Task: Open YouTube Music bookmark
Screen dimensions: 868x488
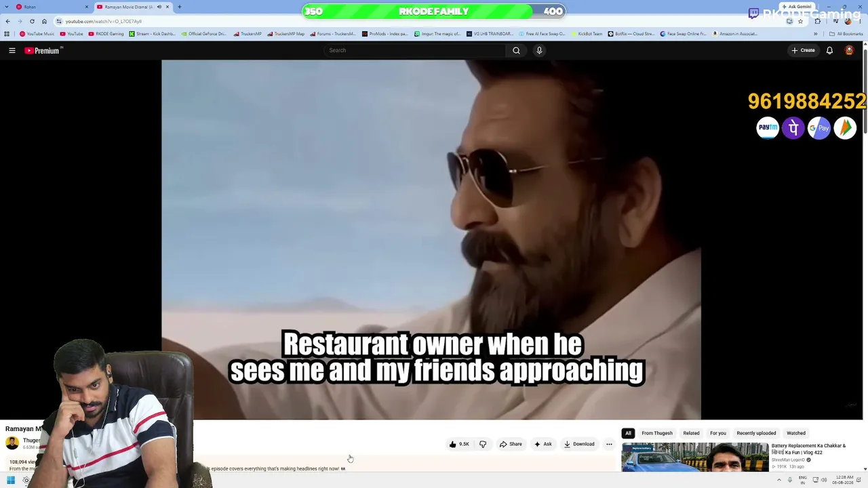Action: (37, 34)
